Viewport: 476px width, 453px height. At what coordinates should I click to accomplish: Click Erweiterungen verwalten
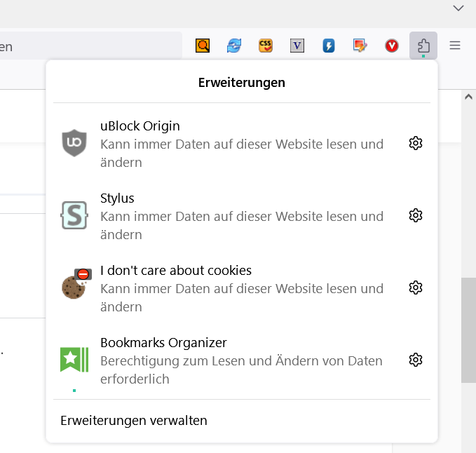134,421
